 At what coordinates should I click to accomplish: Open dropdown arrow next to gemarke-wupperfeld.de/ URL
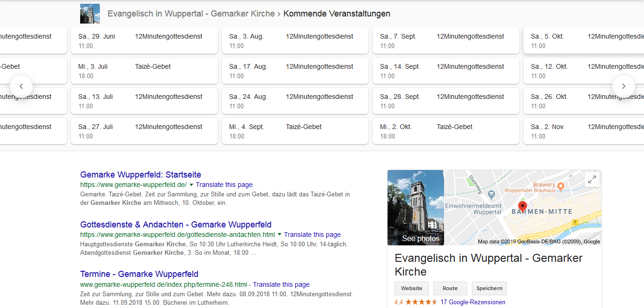click(191, 185)
